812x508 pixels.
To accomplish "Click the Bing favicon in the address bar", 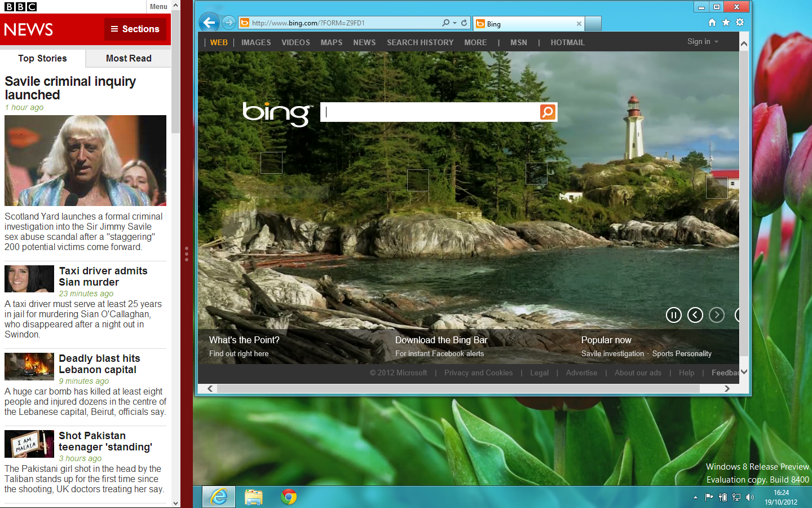I will click(245, 23).
